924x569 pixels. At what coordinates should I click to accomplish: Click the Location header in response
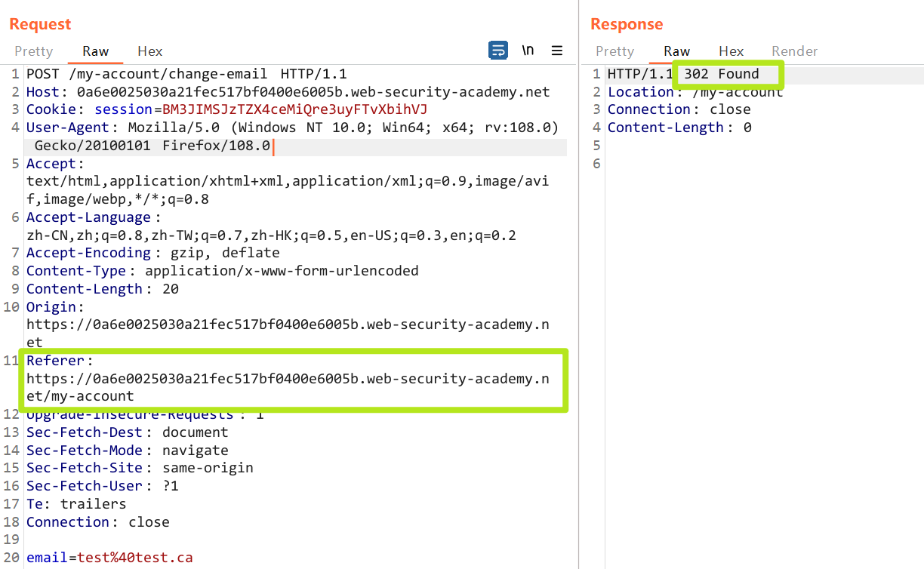[x=640, y=92]
